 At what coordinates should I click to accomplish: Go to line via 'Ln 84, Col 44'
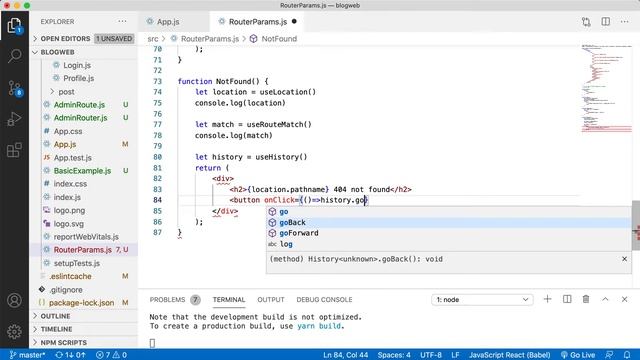pos(345,355)
